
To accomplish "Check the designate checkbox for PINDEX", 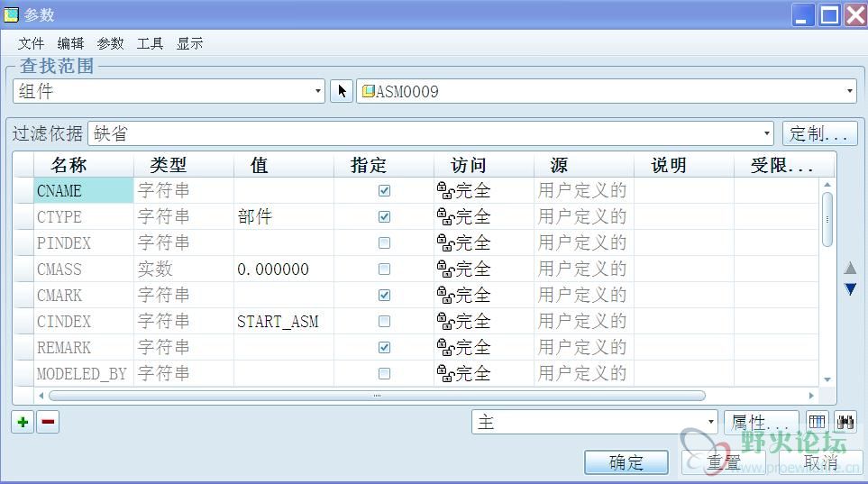I will pos(384,242).
